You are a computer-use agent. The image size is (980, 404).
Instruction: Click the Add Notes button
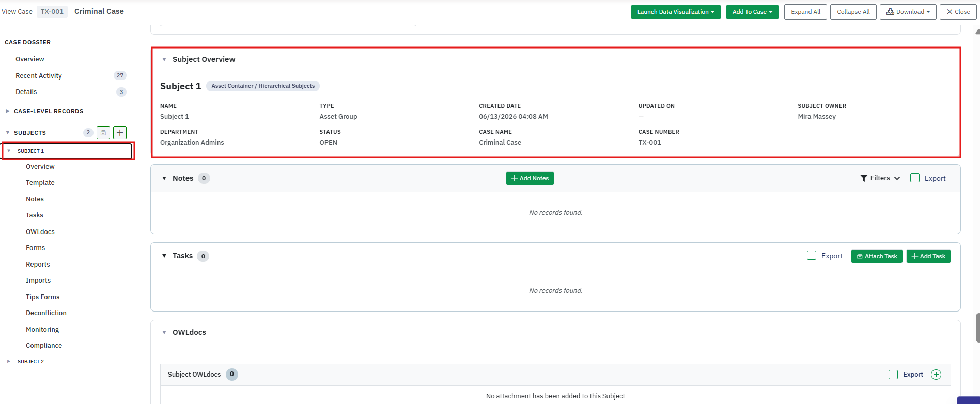click(x=530, y=178)
